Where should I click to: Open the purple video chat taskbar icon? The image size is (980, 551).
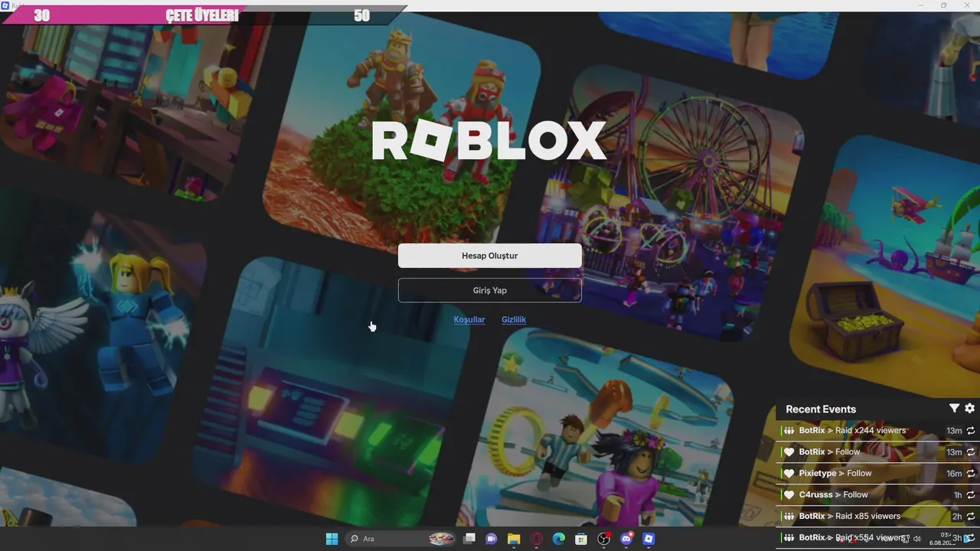click(492, 539)
